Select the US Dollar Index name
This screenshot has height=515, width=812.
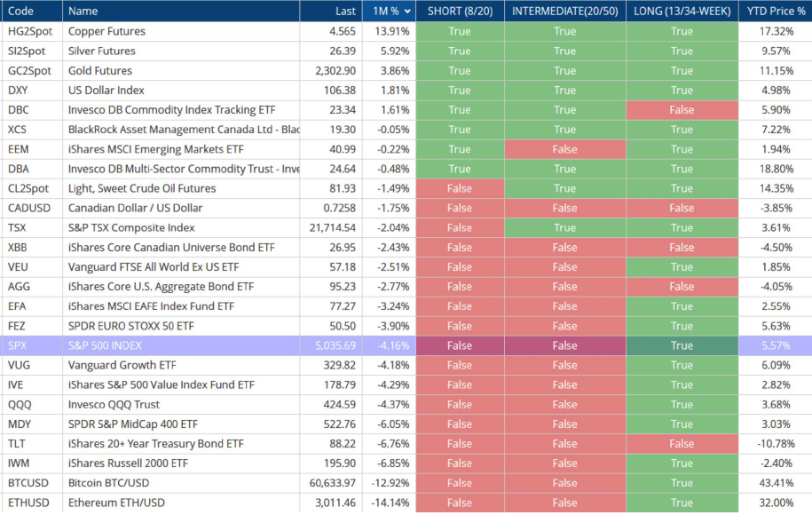[106, 91]
